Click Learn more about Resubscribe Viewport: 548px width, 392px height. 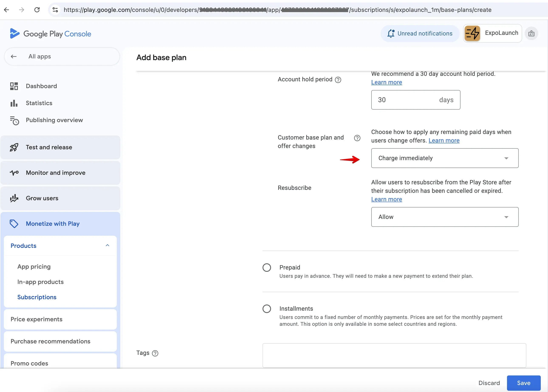(387, 199)
